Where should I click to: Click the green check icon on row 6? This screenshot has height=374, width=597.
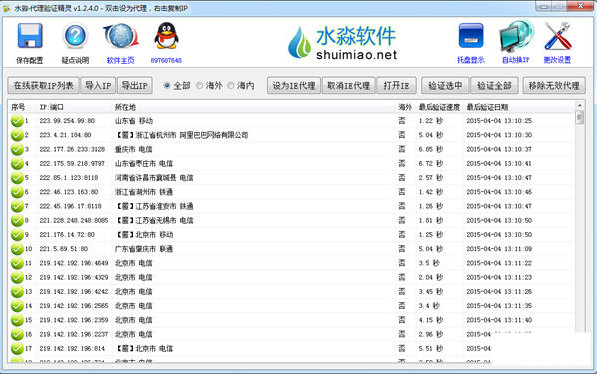click(x=17, y=192)
